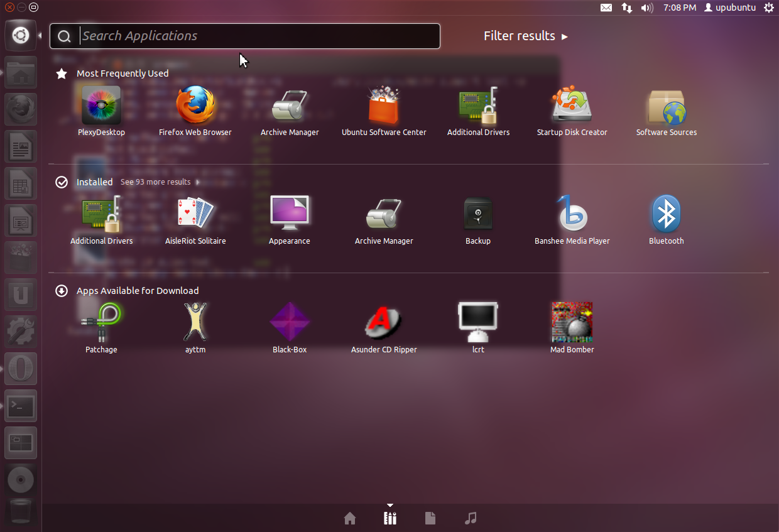
Task: Open LibreOffice Calc from the launcher
Action: coord(21,183)
